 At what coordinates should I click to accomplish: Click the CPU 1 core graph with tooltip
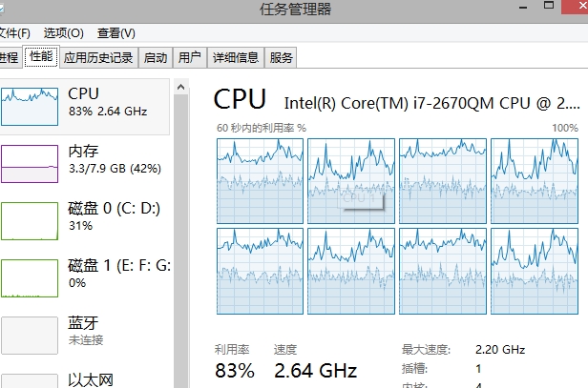click(351, 181)
